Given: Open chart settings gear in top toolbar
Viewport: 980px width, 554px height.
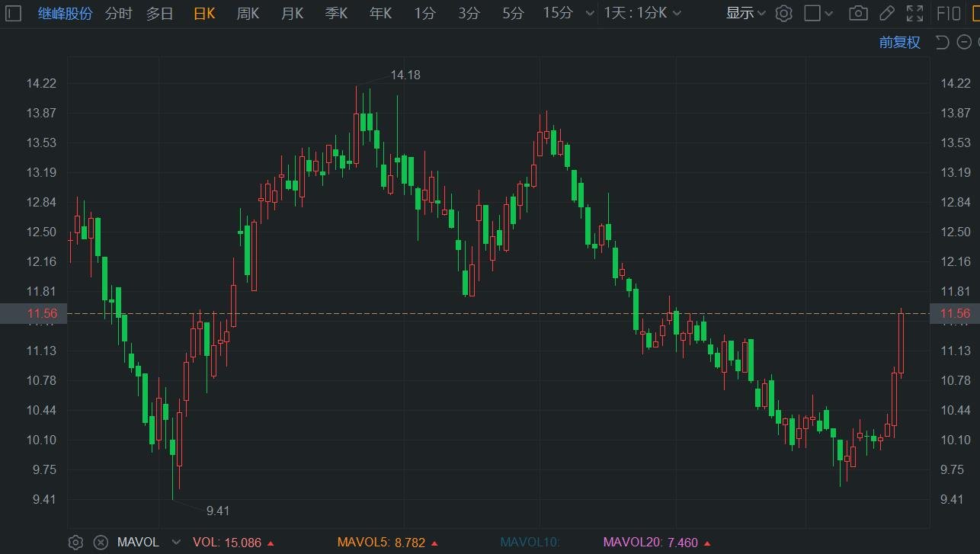Looking at the screenshot, I should pos(783,14).
